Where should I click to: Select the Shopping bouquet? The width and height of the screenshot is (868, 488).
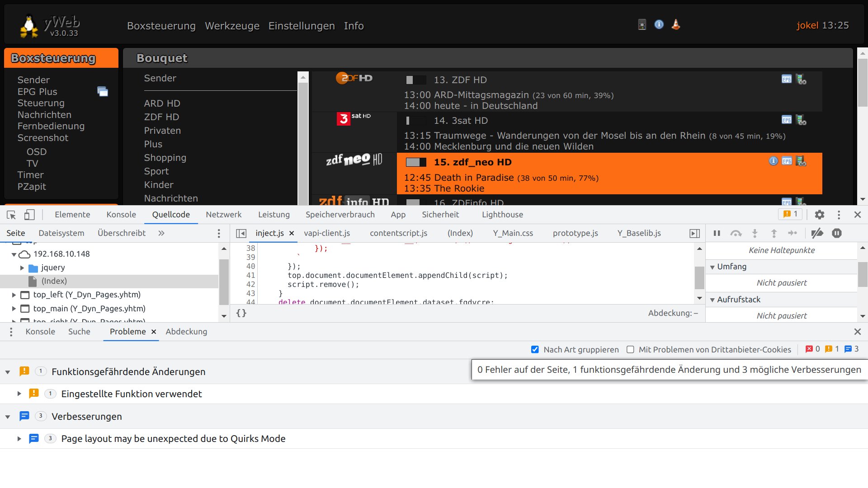[x=165, y=158]
